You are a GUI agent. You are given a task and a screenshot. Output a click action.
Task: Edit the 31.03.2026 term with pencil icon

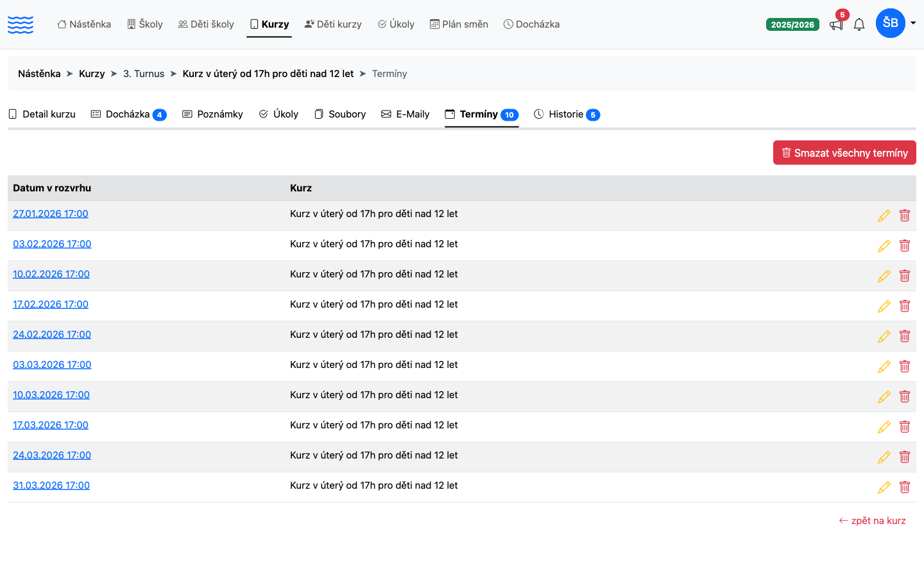click(x=884, y=487)
